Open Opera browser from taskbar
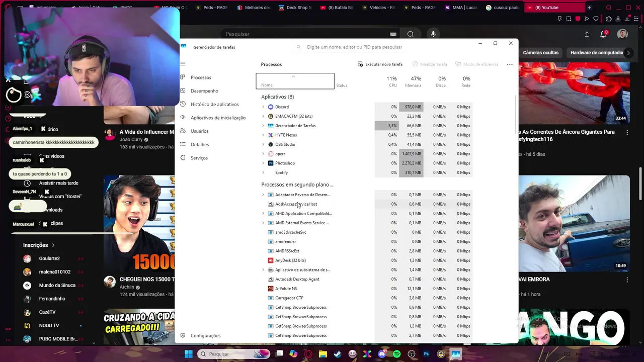This screenshot has height=362, width=644. coord(308,354)
